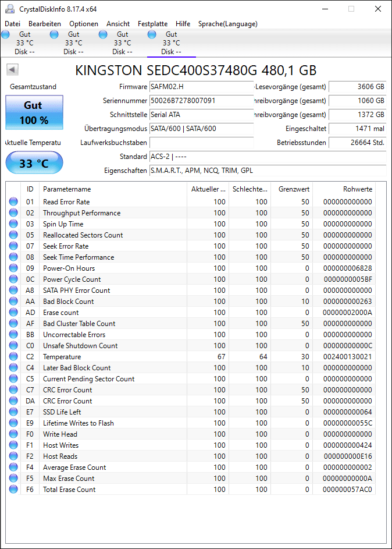
Task: Click the Eingeschaltet 1471 mal value
Action: click(x=357, y=129)
